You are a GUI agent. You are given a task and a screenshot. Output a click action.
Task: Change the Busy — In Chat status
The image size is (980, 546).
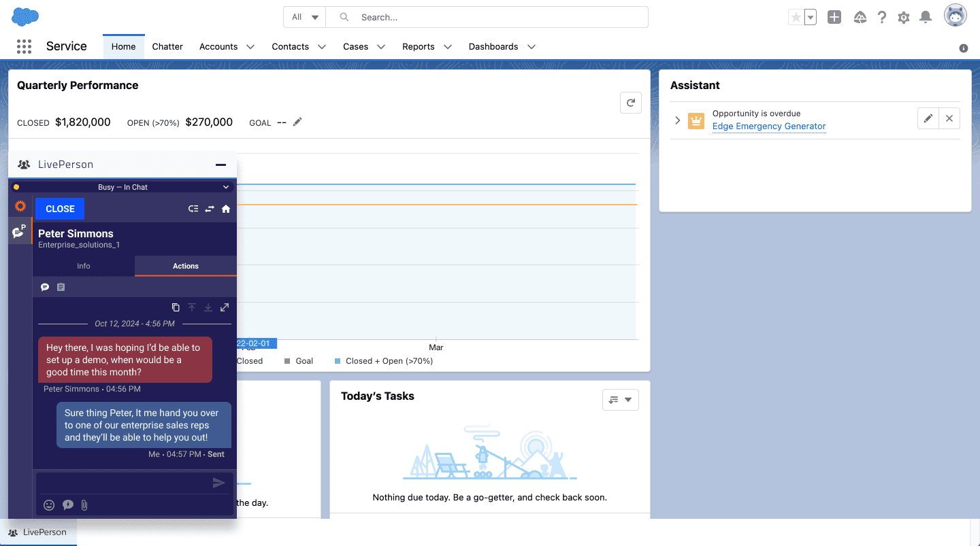[x=122, y=187]
